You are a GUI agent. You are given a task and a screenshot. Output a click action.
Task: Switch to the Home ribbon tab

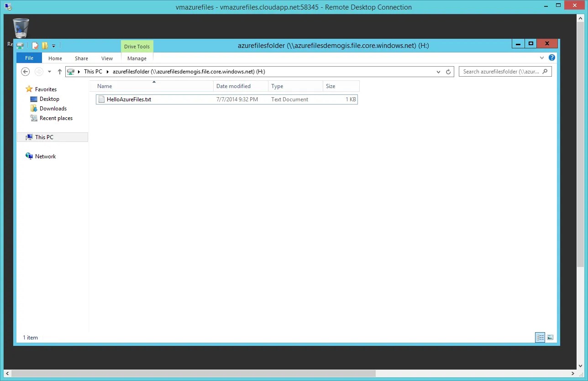coord(55,58)
